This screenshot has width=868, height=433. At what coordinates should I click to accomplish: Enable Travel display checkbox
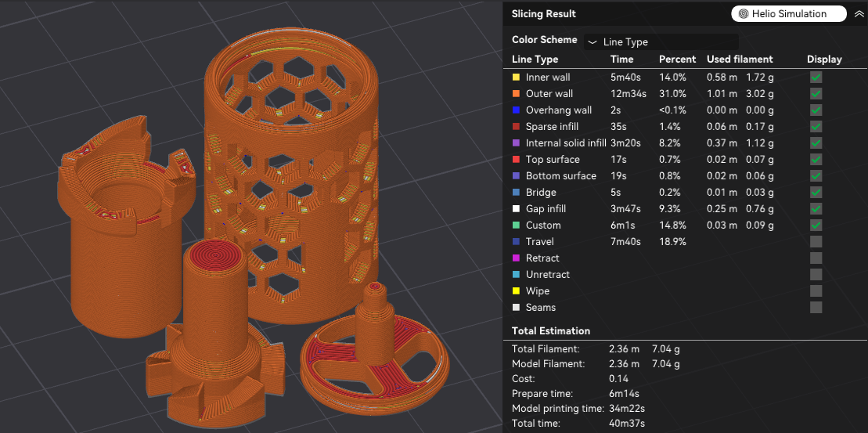tap(816, 242)
